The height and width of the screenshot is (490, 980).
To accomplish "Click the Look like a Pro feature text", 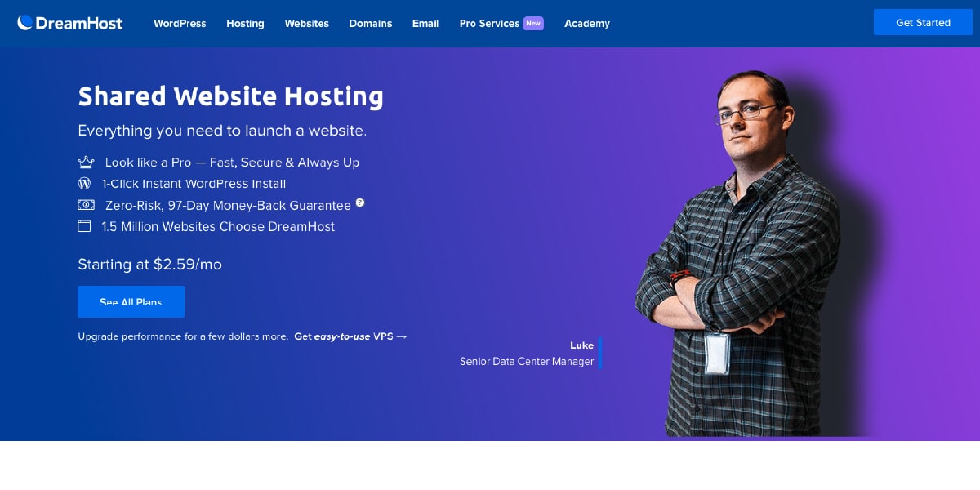I will pos(232,163).
